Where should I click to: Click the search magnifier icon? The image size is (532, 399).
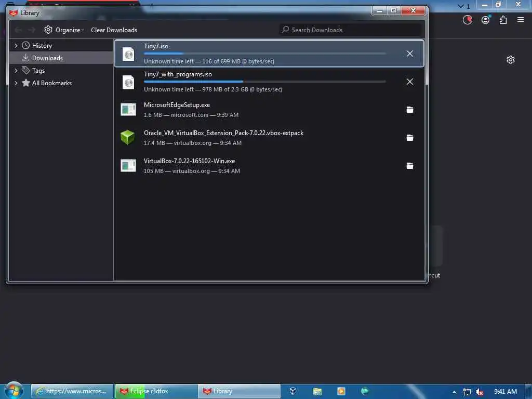[285, 30]
